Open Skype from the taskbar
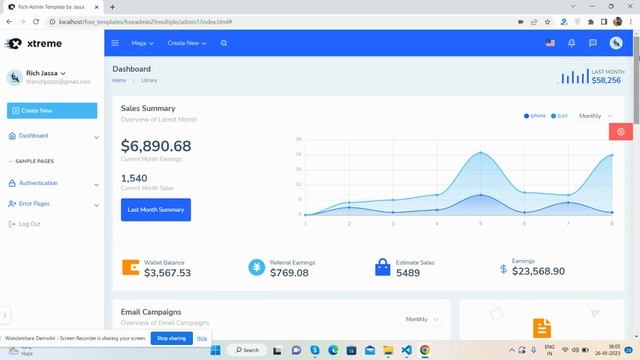Screen dimensions: 640x360 click(x=315, y=350)
